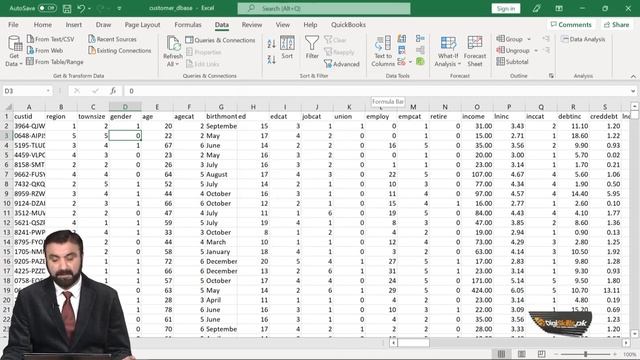The width and height of the screenshot is (640, 360).
Task: Collapse the ribbon with the chevron
Action: (x=633, y=76)
